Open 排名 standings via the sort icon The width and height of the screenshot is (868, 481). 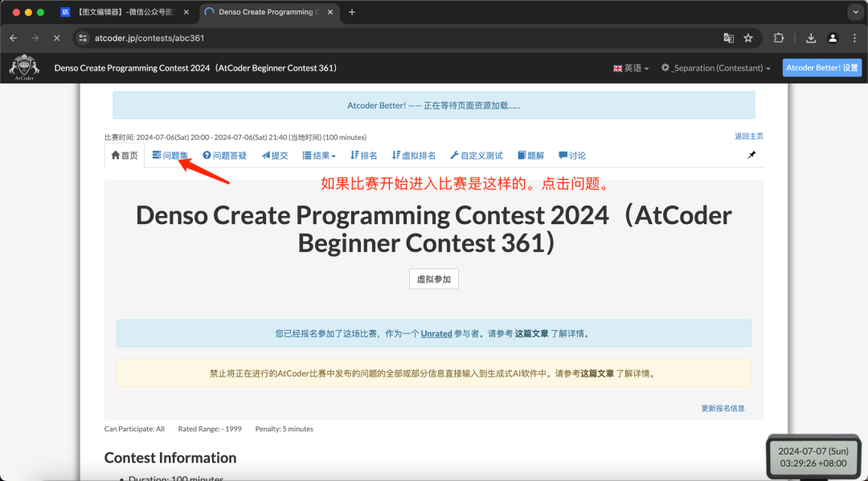coord(363,154)
